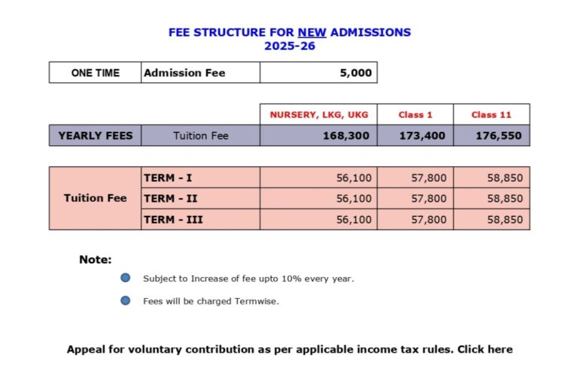This screenshot has width=578, height=392.
Task: Select the blue bullet beside fee increase note
Action: click(x=126, y=278)
